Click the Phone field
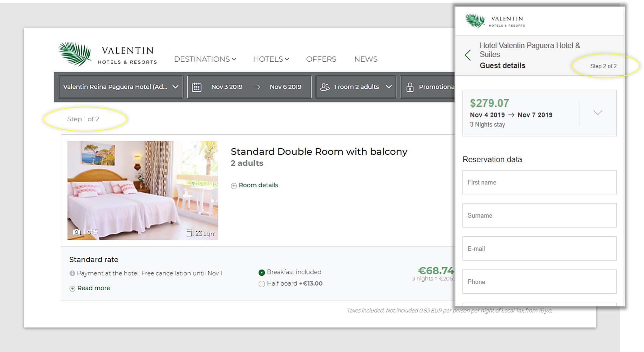Image resolution: width=644 pixels, height=352 pixels. 539,282
